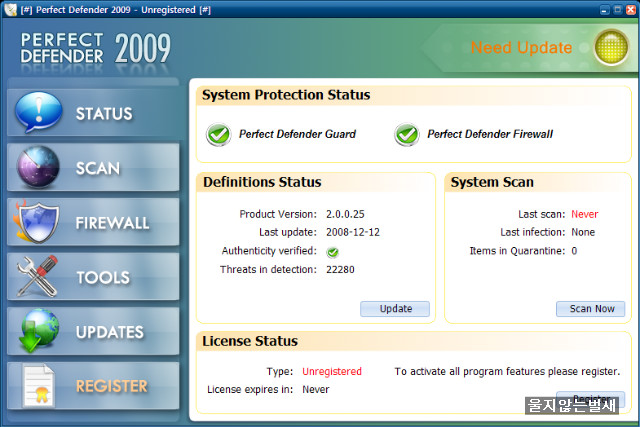Click the Perfect Defender Guard label
Image resolution: width=640 pixels, height=427 pixels.
click(x=297, y=134)
